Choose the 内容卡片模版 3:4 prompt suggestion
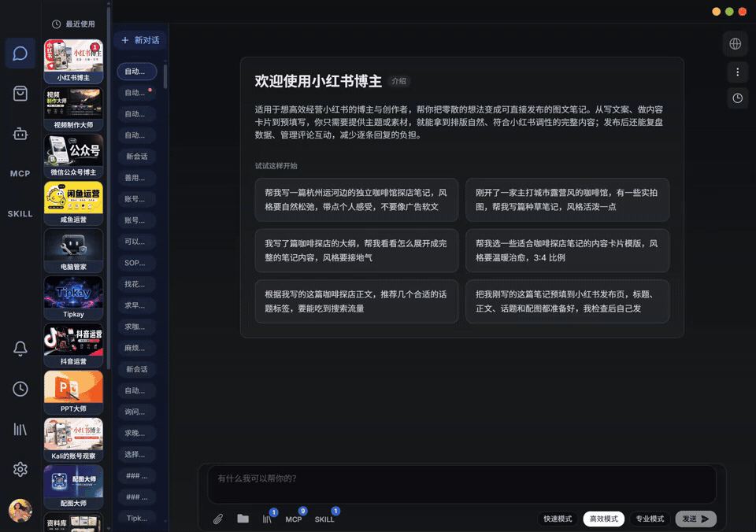 pyautogui.click(x=568, y=250)
